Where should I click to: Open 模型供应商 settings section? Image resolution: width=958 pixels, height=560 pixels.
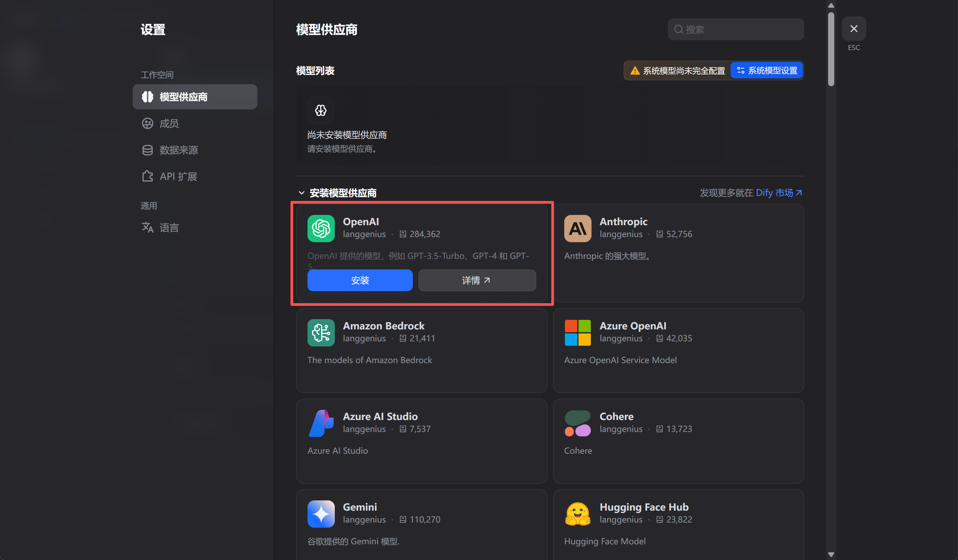[x=195, y=97]
